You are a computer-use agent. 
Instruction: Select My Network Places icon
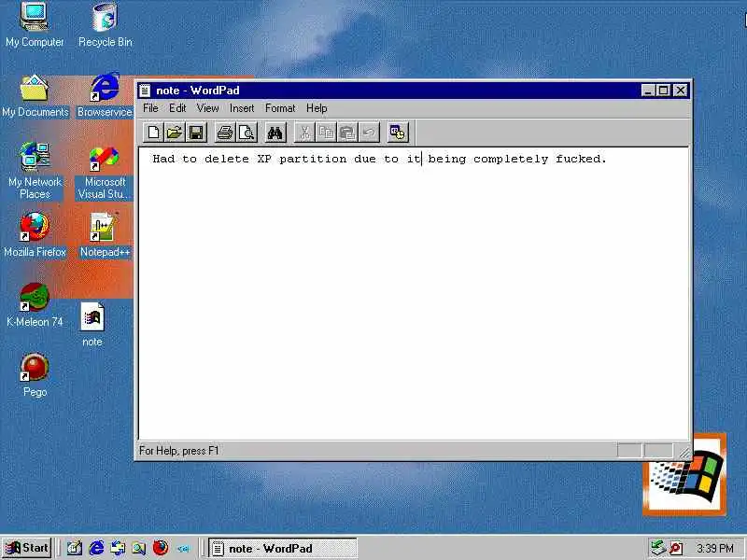(35, 171)
